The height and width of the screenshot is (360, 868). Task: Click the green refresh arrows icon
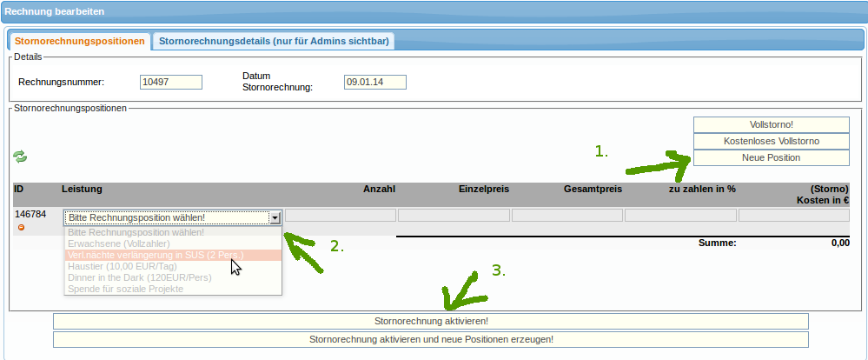[20, 157]
